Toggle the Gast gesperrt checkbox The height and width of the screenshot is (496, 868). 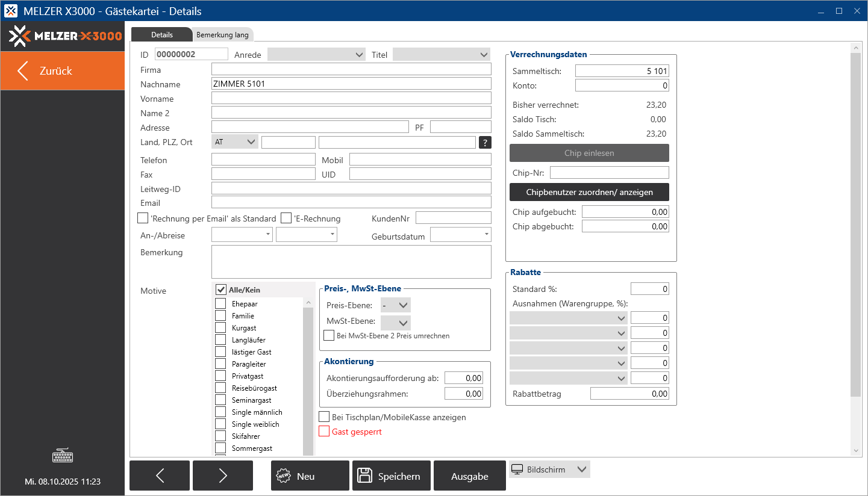[x=324, y=431]
